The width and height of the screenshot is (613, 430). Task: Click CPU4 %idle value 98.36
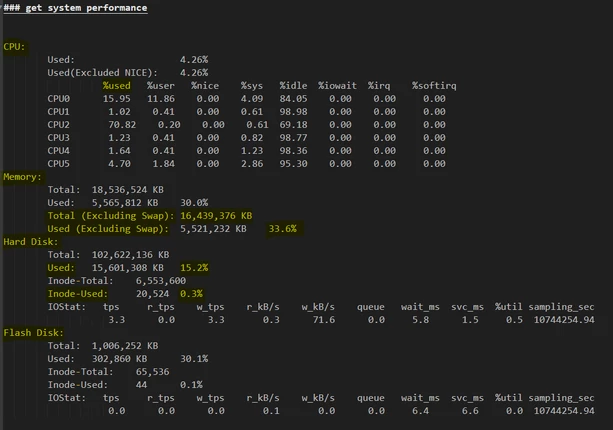pos(293,150)
